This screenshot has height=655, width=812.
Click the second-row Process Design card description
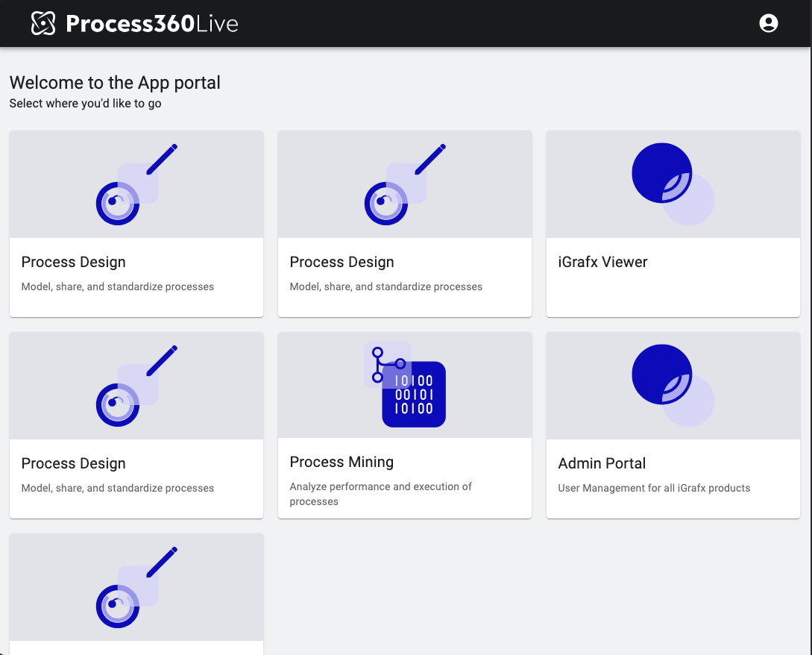point(117,488)
